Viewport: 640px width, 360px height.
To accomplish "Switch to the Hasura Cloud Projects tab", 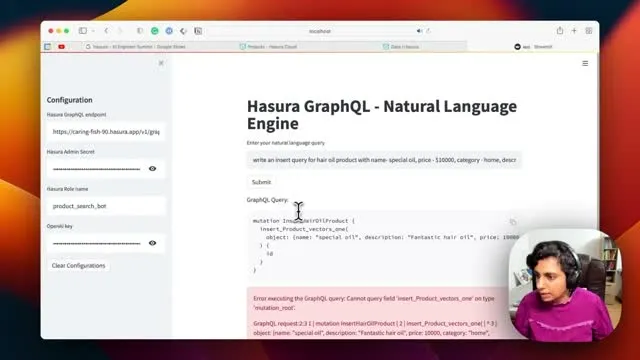I will 268,47.
